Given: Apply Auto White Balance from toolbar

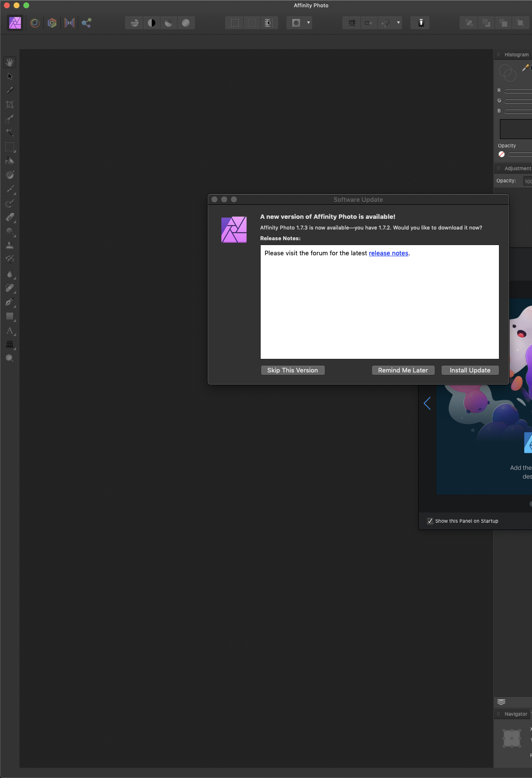Looking at the screenshot, I should [186, 23].
